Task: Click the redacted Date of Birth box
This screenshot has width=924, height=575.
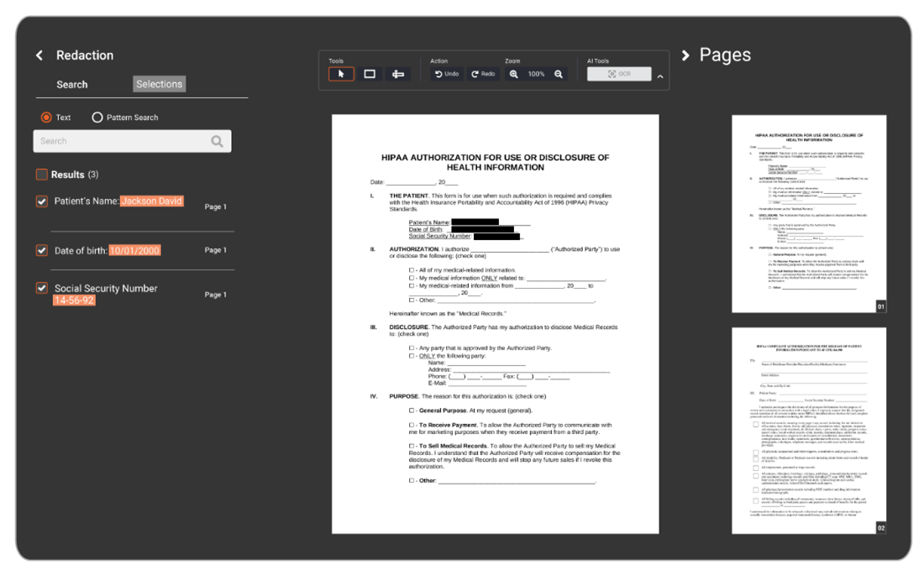Action: click(x=483, y=229)
